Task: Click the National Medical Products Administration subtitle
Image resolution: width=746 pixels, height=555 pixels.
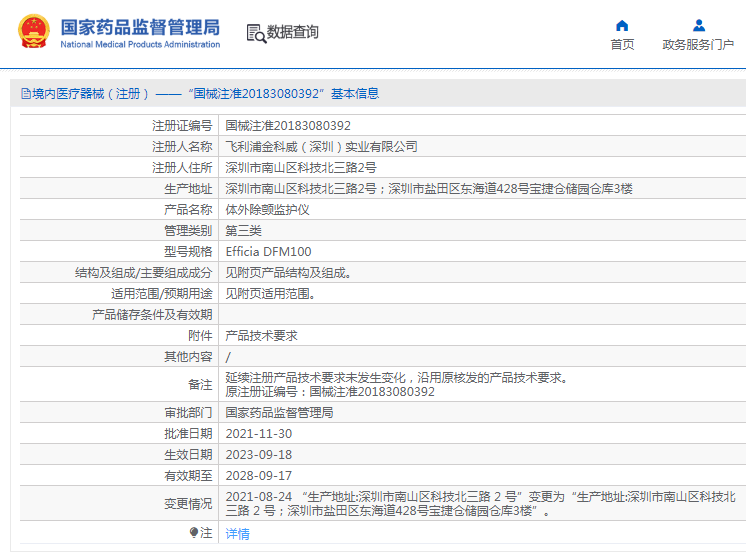Action: click(x=140, y=45)
